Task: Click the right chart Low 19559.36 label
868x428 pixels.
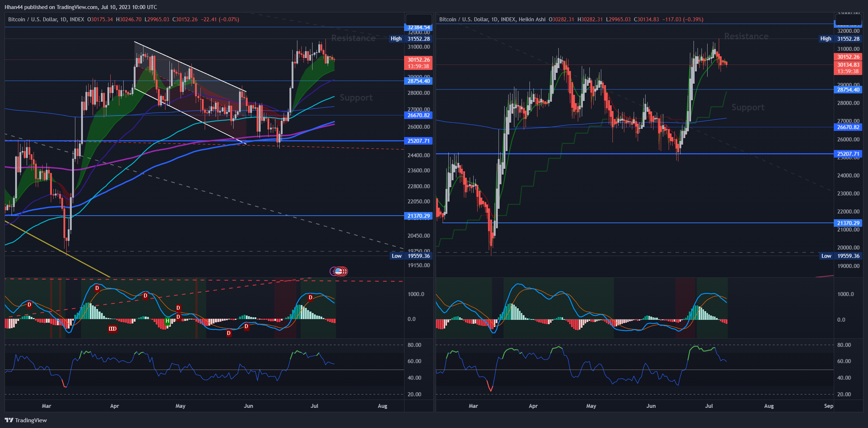Action: [841, 256]
